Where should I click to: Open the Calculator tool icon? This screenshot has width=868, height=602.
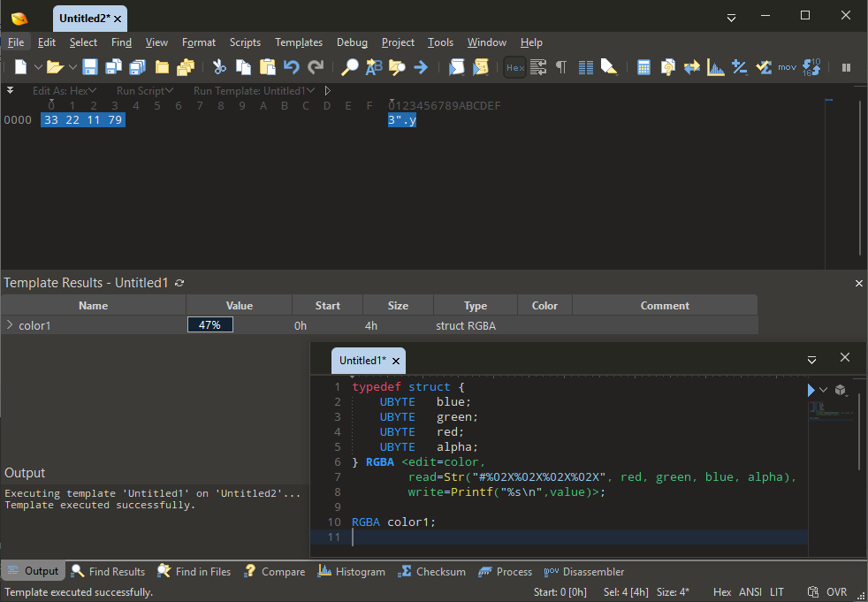point(643,67)
